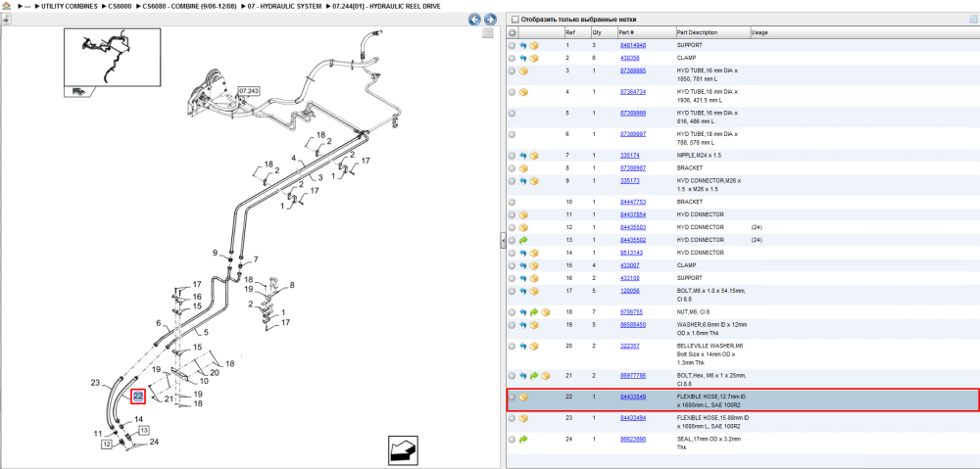
Task: Expand the row for SEAL part 86623898
Action: (512, 440)
